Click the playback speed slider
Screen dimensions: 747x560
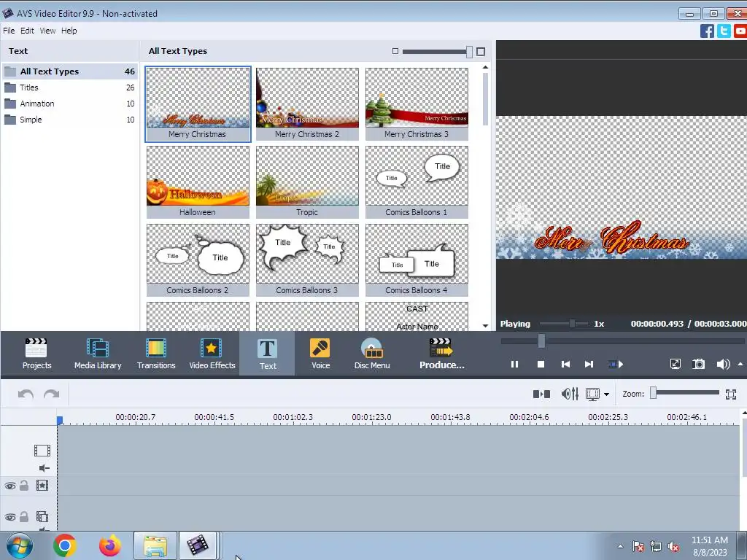coord(564,324)
